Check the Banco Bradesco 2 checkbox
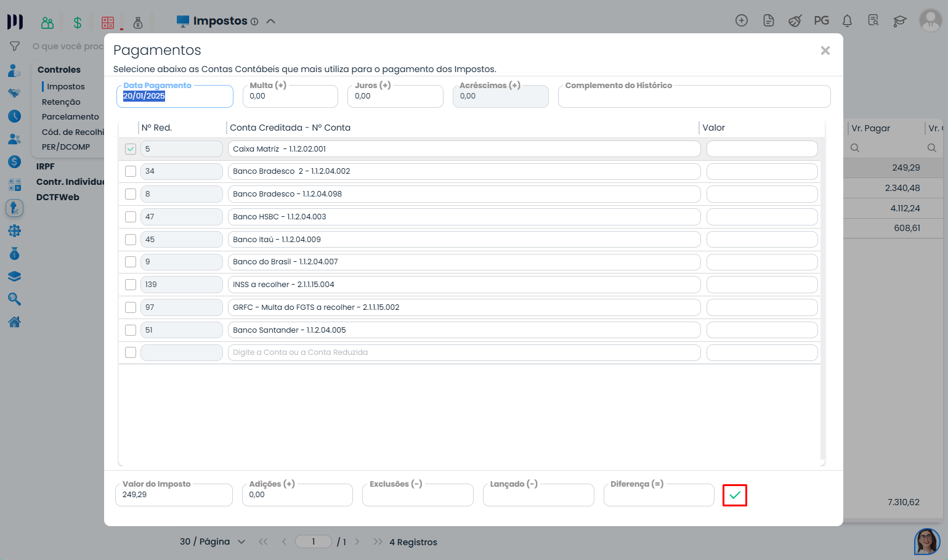This screenshot has width=948, height=560. click(131, 171)
